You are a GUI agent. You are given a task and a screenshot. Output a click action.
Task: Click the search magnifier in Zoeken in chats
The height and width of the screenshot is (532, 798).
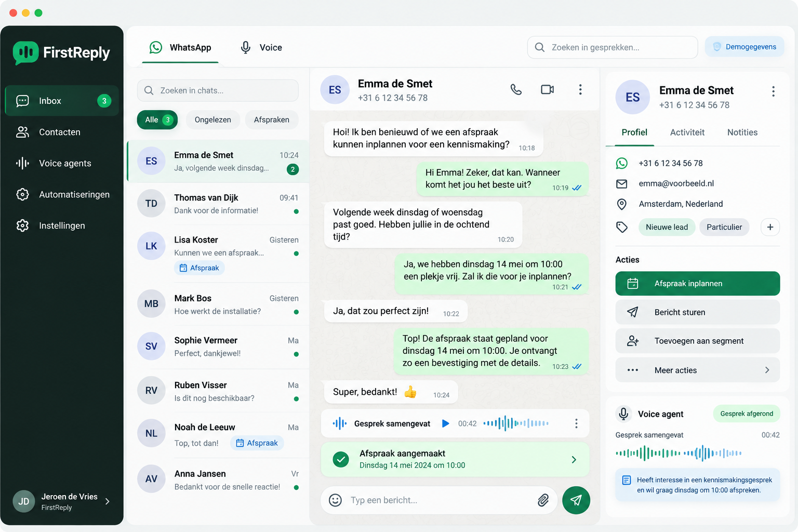pyautogui.click(x=149, y=90)
